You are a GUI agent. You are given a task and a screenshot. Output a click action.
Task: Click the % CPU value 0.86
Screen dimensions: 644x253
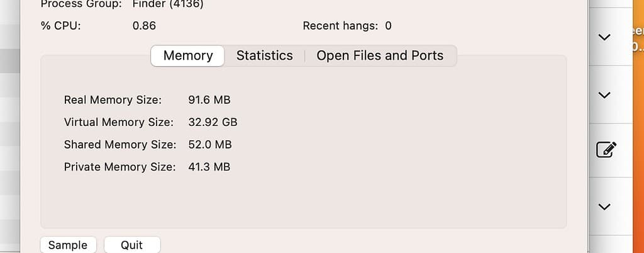pos(144,26)
